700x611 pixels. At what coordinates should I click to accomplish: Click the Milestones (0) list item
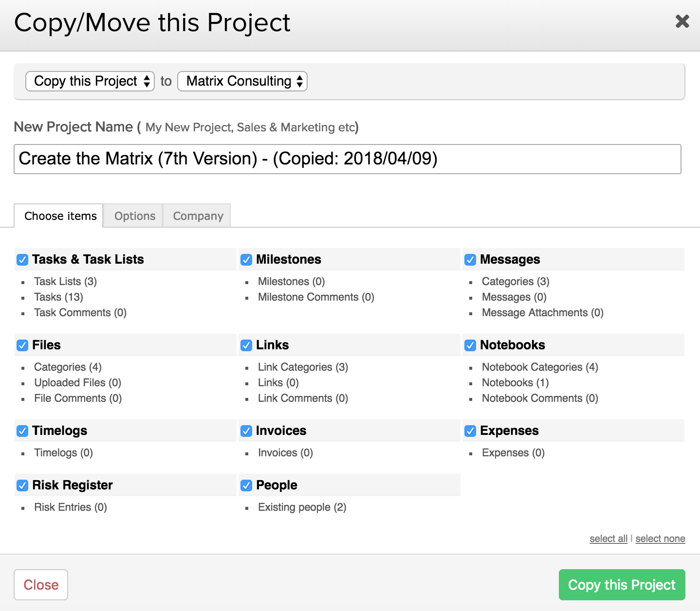[291, 281]
